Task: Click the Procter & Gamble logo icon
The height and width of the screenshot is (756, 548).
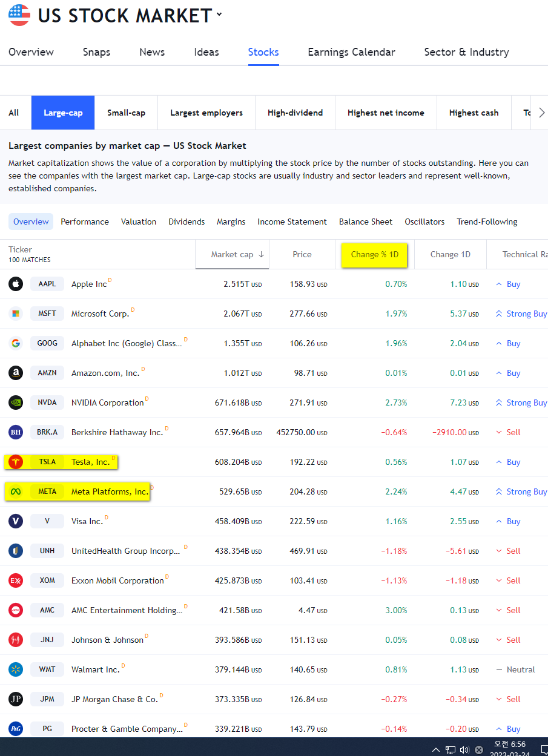Action: click(16, 729)
